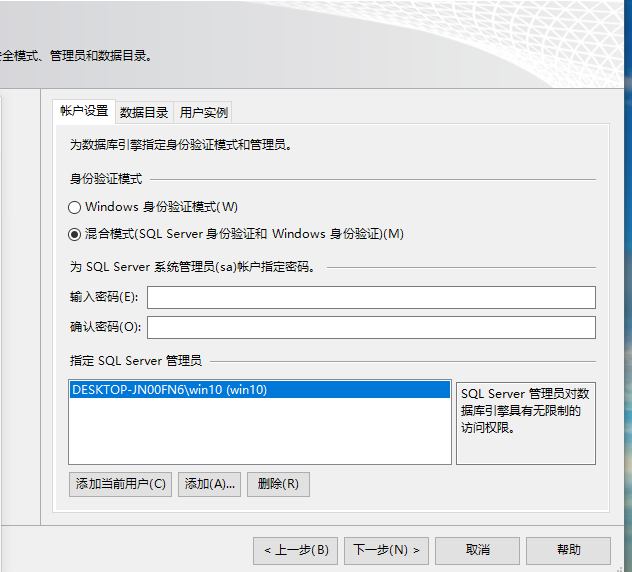
Task: Click the 指定 SQL Server 管理员 label
Action: (136, 360)
